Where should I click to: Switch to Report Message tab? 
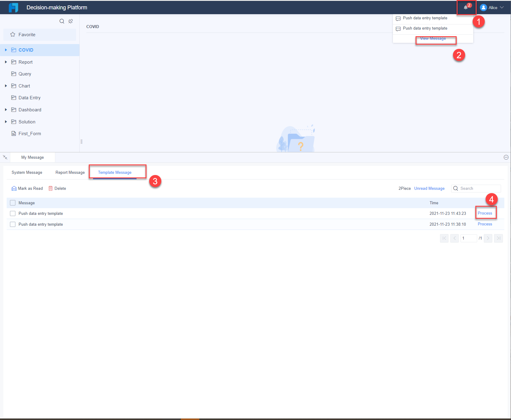pos(70,173)
